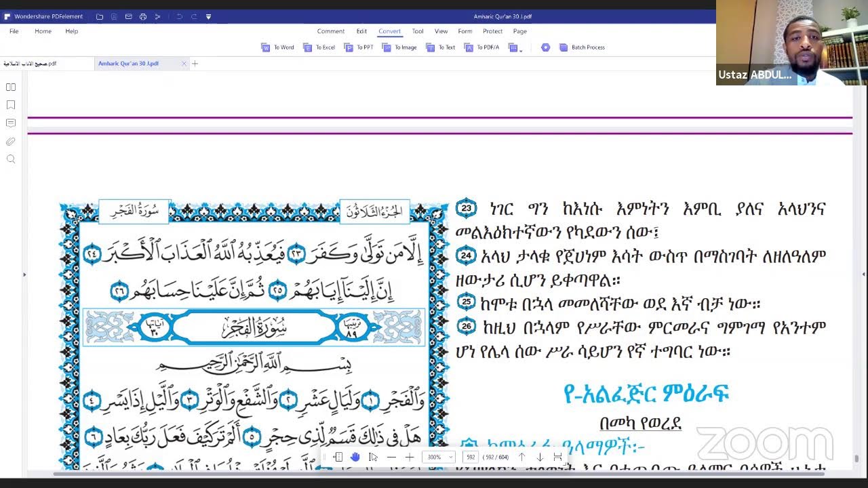Open the Home menu
This screenshot has width=868, height=488.
(x=43, y=31)
